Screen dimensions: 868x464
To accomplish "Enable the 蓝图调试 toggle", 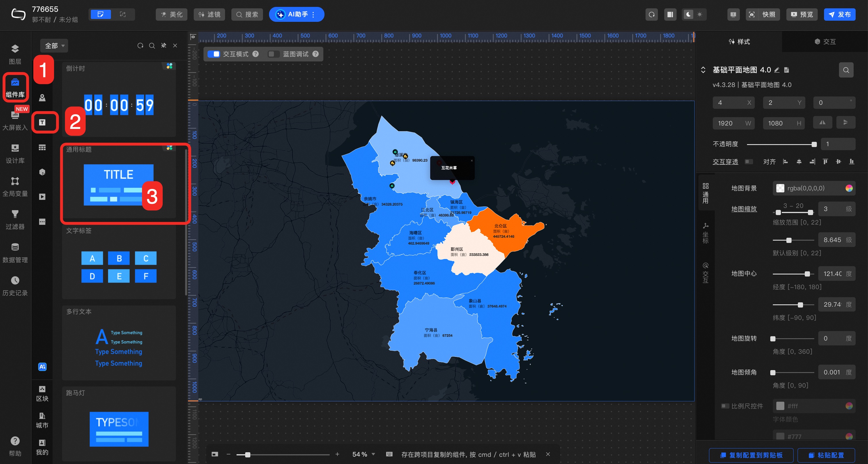I will pos(273,54).
